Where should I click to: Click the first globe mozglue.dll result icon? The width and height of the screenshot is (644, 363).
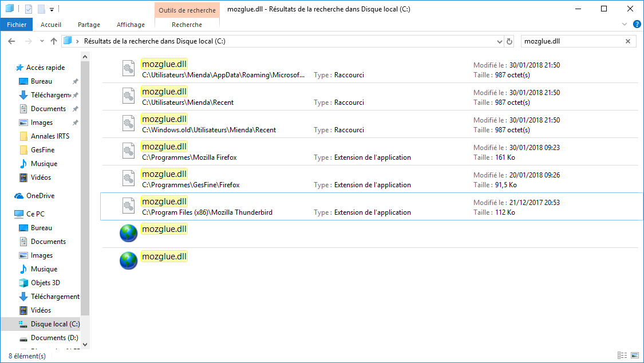(129, 233)
